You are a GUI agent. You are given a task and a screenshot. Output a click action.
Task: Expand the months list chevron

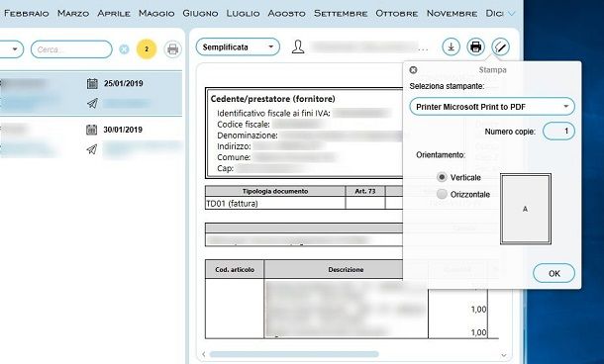pos(512,14)
